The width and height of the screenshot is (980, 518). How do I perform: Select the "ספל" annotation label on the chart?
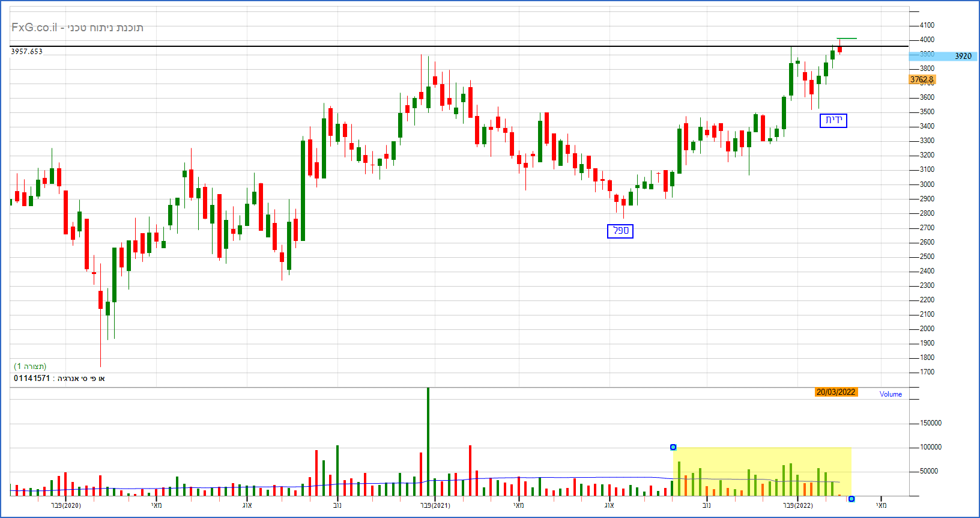(620, 231)
